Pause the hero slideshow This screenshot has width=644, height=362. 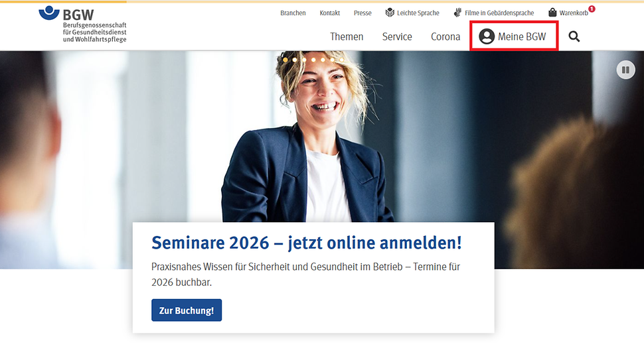tap(625, 70)
